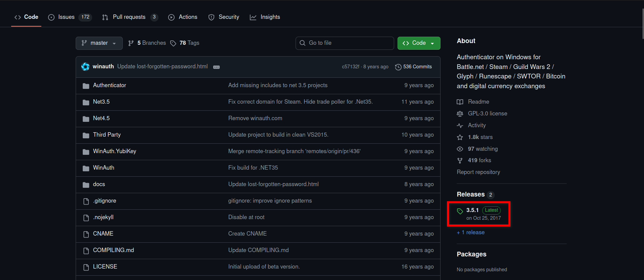The height and width of the screenshot is (280, 644).
Task: Click the release 3.5.1 tag icon
Action: point(460,211)
